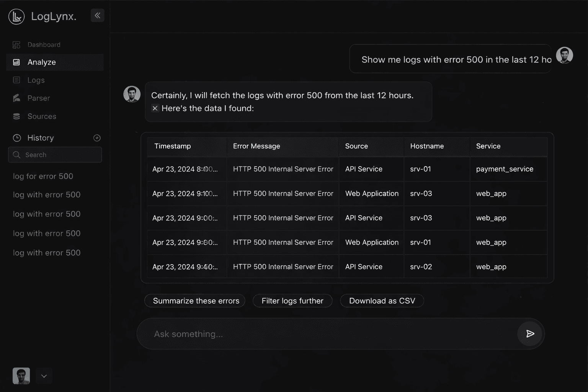Screen dimensions: 588x392
Task: Click Download as CSV button
Action: click(x=382, y=301)
